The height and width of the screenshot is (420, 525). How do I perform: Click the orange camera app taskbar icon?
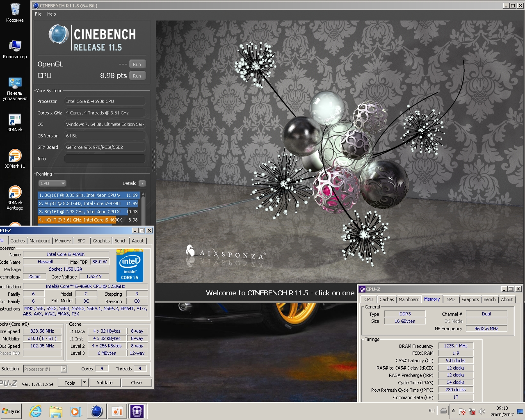(x=117, y=411)
